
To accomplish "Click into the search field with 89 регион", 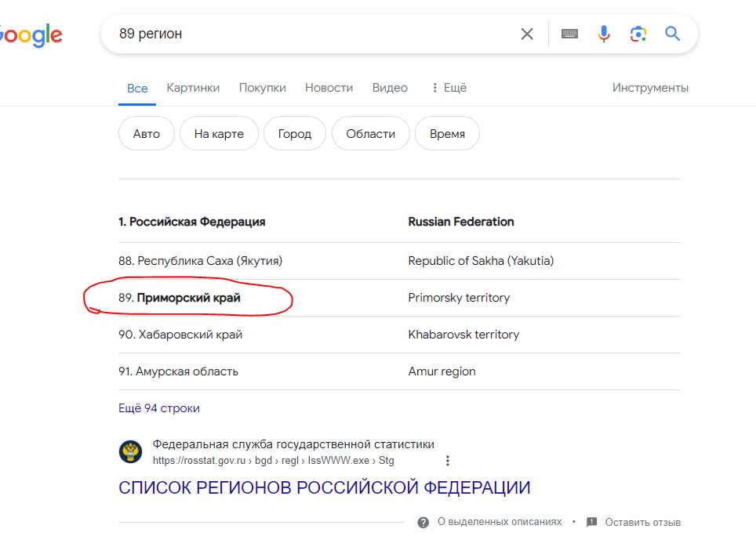I will [x=314, y=34].
